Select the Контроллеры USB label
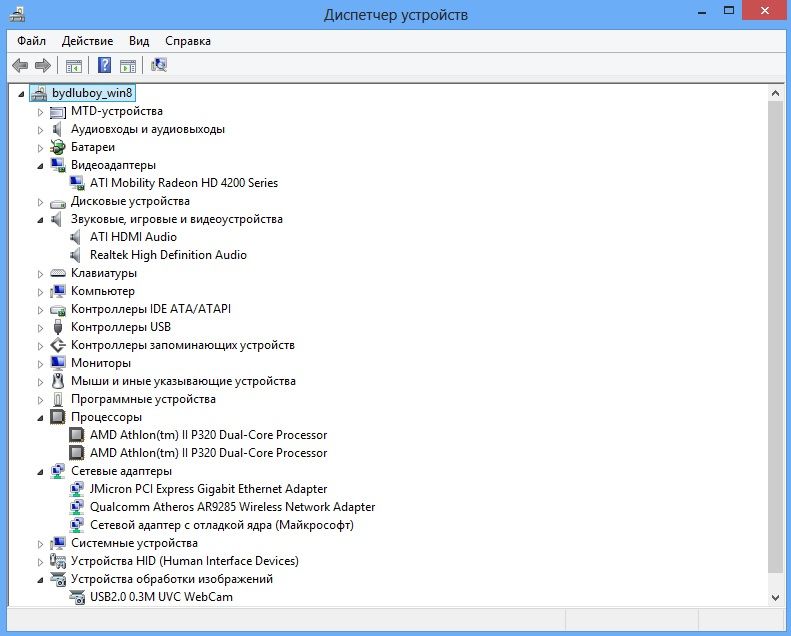This screenshot has height=636, width=791. click(x=121, y=327)
